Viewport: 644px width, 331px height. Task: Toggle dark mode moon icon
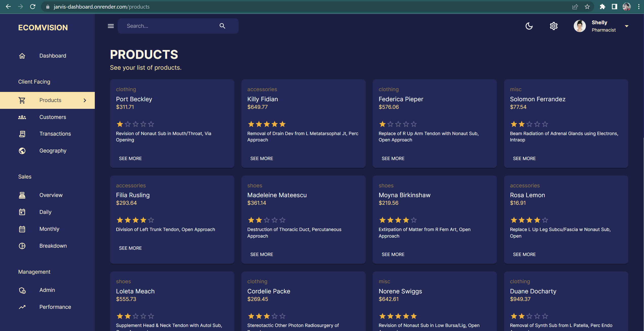click(529, 26)
